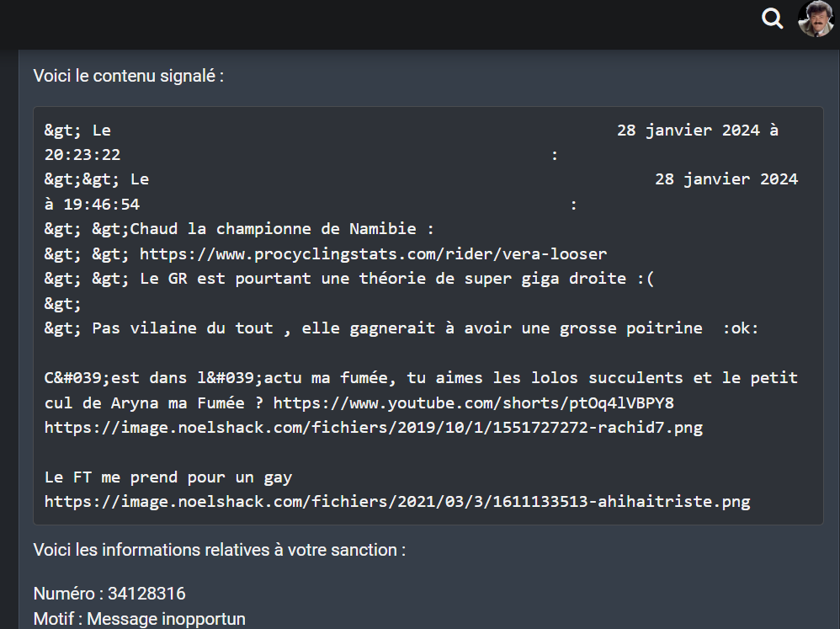840x629 pixels.
Task: Click the YouTube shorts URL
Action: pos(473,402)
